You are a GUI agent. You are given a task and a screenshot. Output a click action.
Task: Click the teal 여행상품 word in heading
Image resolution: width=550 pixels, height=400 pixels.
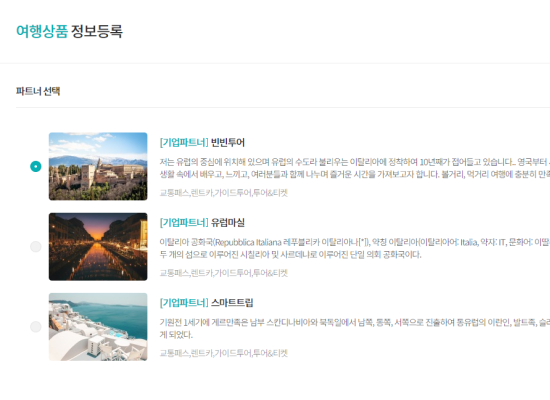coord(42,31)
